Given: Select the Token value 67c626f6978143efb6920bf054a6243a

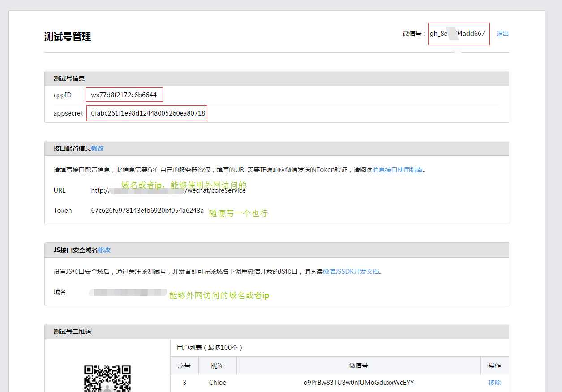Looking at the screenshot, I should tap(147, 210).
